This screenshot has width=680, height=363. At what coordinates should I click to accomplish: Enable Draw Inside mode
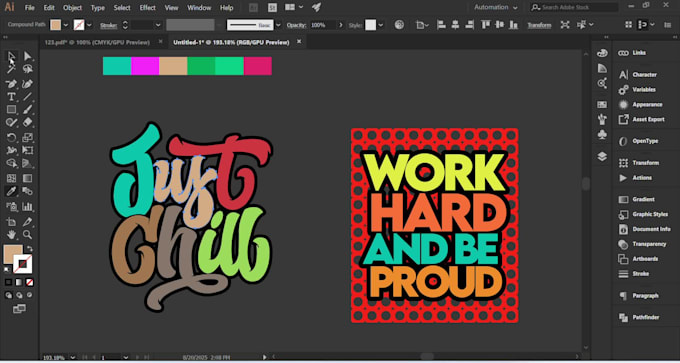29,295
